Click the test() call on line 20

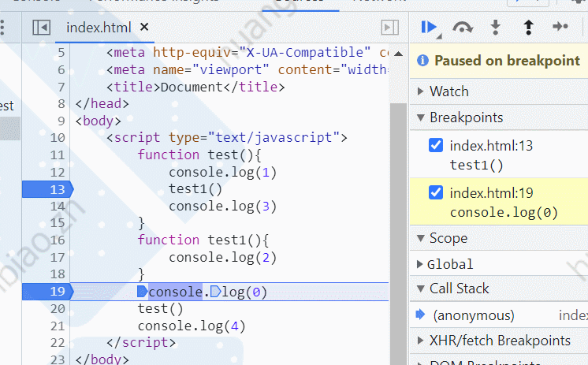(161, 309)
